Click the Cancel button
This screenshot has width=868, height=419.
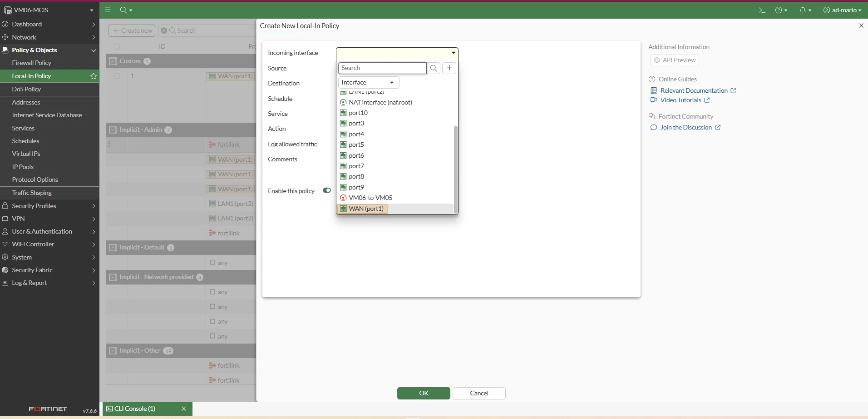479,393
